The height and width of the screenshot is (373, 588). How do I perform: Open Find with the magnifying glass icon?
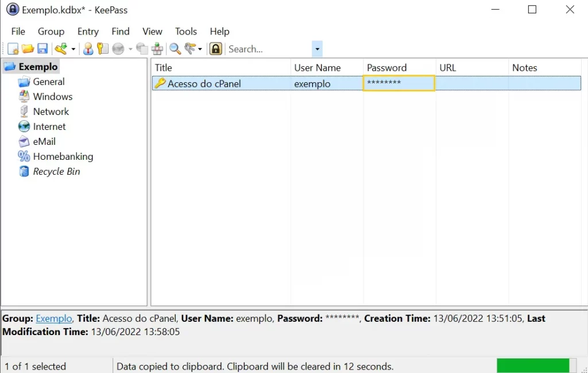pyautogui.click(x=175, y=49)
